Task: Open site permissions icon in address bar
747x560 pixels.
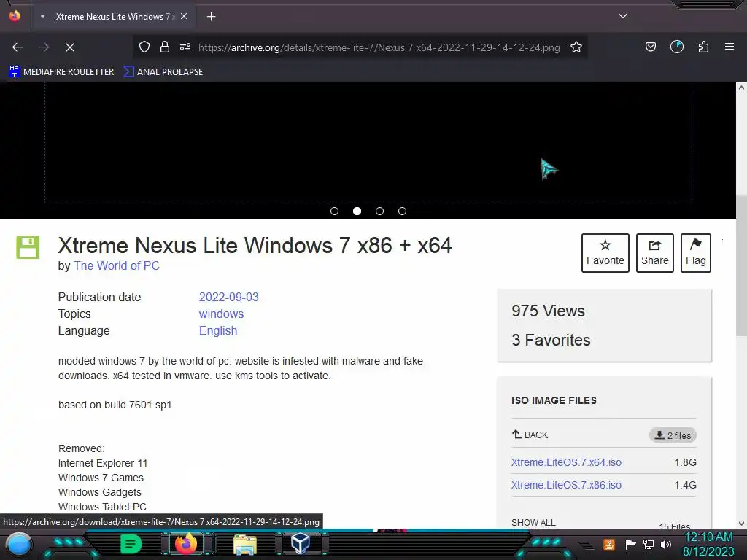Action: click(x=185, y=47)
